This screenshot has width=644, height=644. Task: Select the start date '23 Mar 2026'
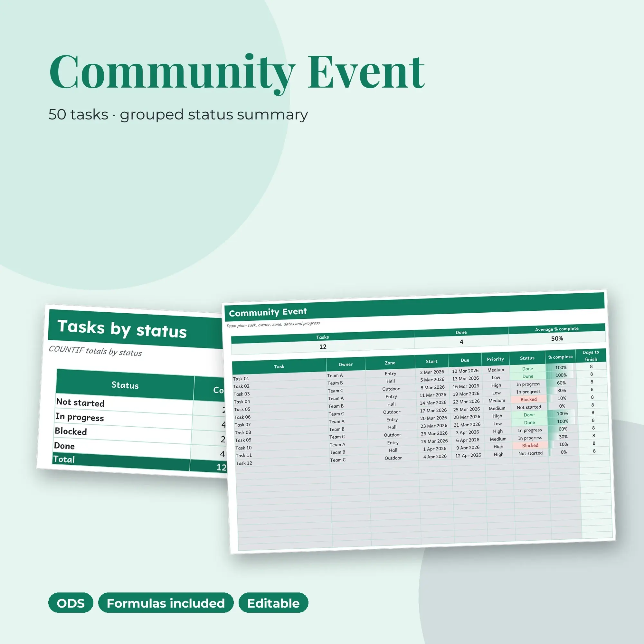[x=434, y=426]
